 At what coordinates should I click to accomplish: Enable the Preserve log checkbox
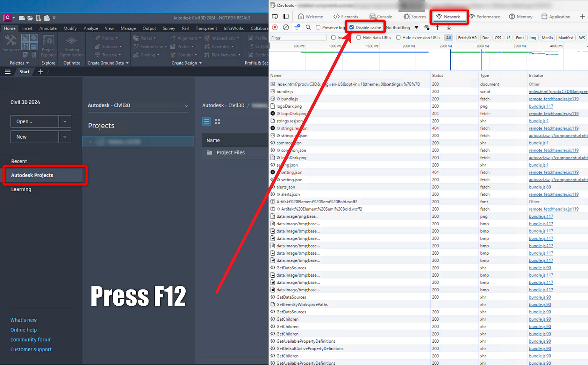(x=318, y=27)
